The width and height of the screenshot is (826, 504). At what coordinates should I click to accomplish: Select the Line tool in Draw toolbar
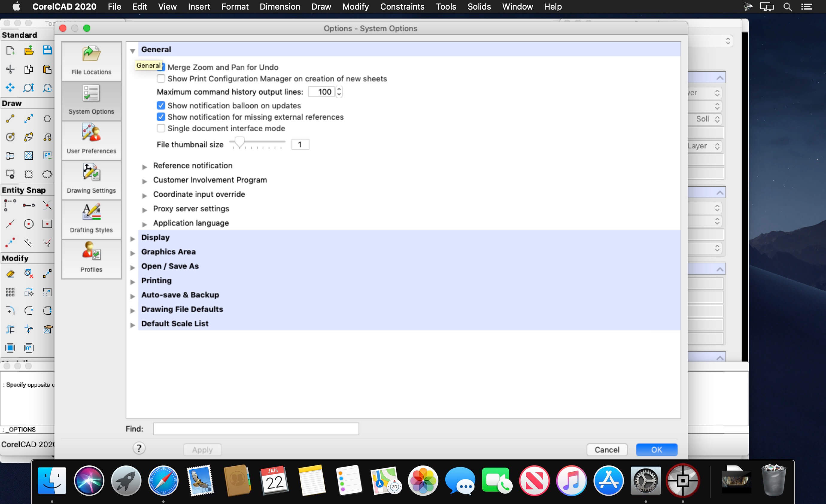[10, 119]
